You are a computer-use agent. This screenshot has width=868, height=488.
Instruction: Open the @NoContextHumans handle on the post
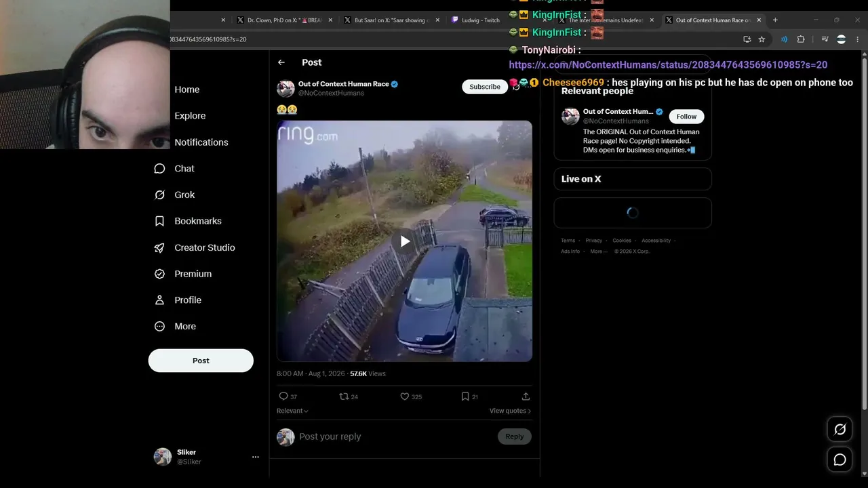pos(331,93)
